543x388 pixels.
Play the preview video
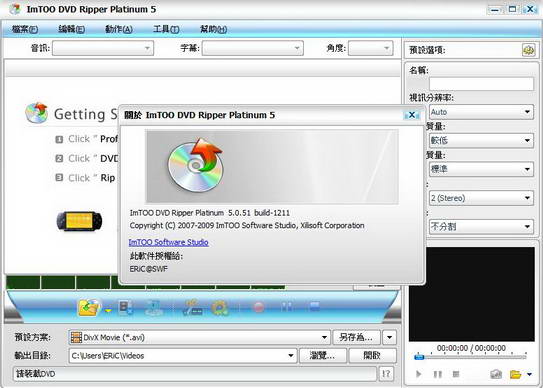(419, 374)
